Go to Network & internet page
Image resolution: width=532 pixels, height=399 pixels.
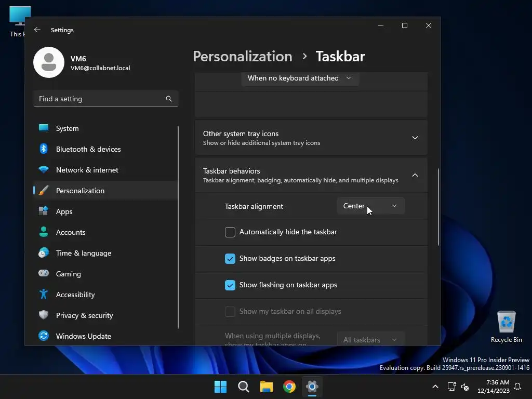[105, 170]
